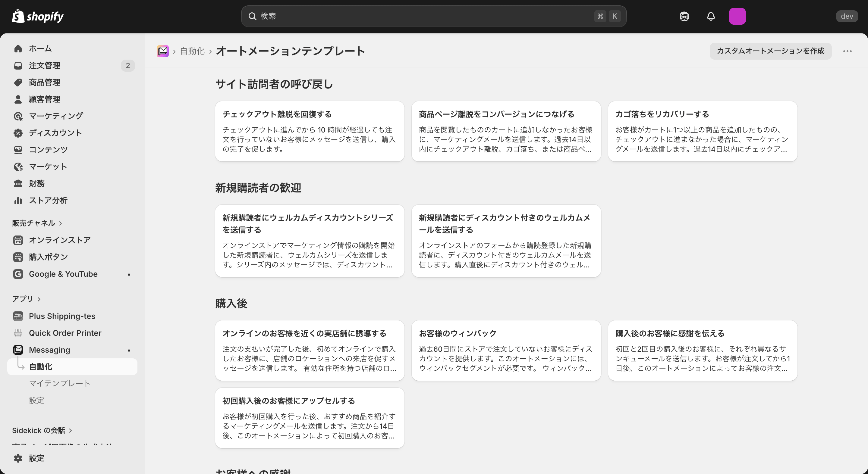Open ディスカウント with the discount icon
The image size is (868, 474).
pyautogui.click(x=17, y=133)
